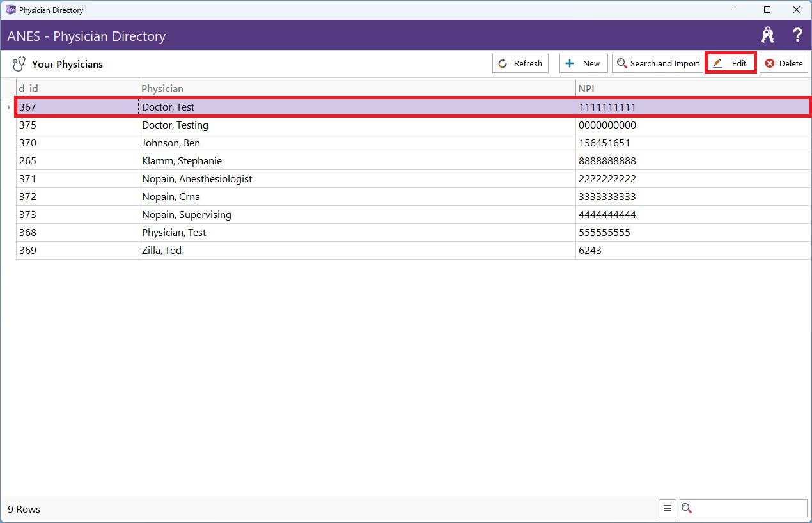Sort by the NPI column header
This screenshot has width=812, height=523.
pos(694,88)
